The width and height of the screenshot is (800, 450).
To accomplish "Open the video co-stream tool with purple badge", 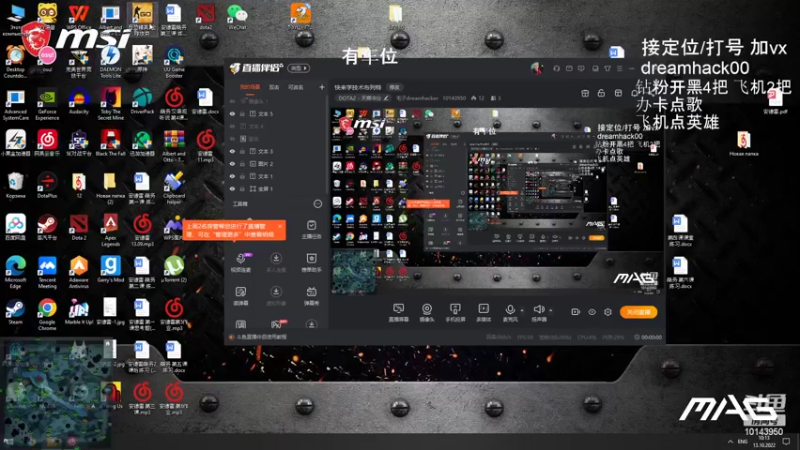I will 241,262.
